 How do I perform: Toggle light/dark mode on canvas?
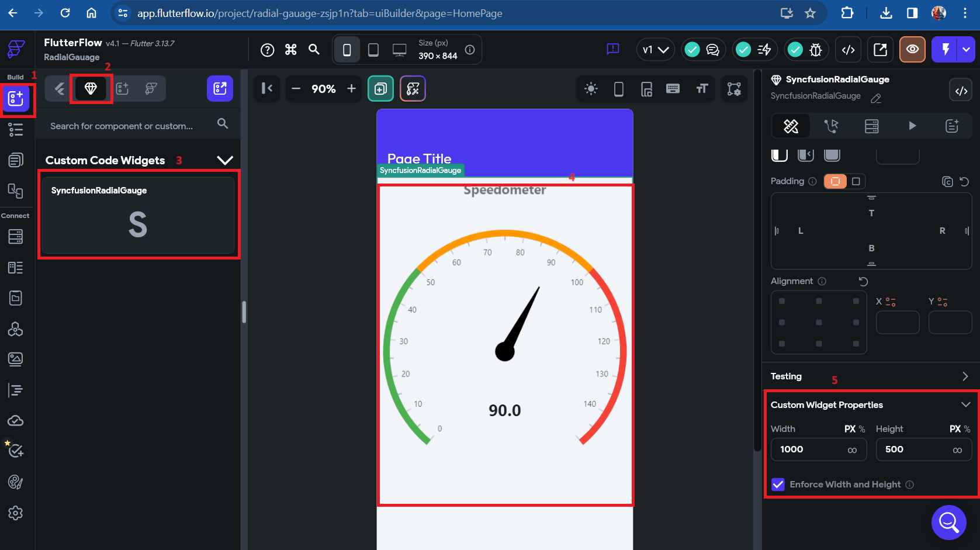[591, 89]
